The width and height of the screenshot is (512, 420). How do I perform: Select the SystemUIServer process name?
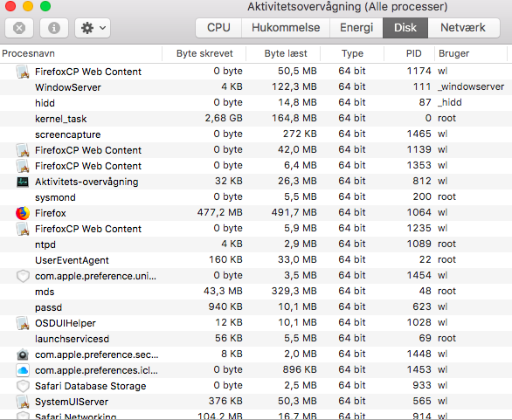point(72,402)
